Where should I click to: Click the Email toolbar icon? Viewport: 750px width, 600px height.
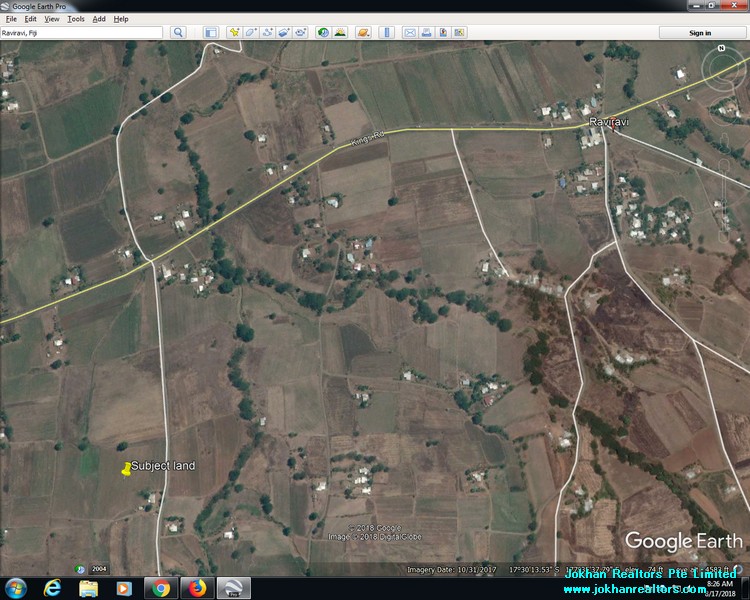click(410, 33)
